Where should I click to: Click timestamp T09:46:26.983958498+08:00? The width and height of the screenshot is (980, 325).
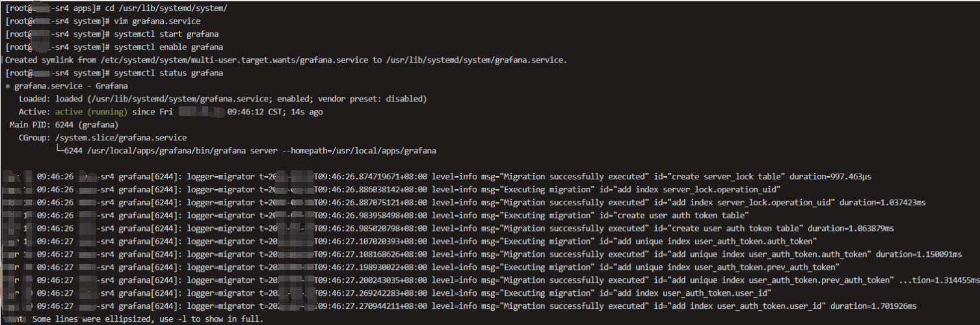pos(370,216)
